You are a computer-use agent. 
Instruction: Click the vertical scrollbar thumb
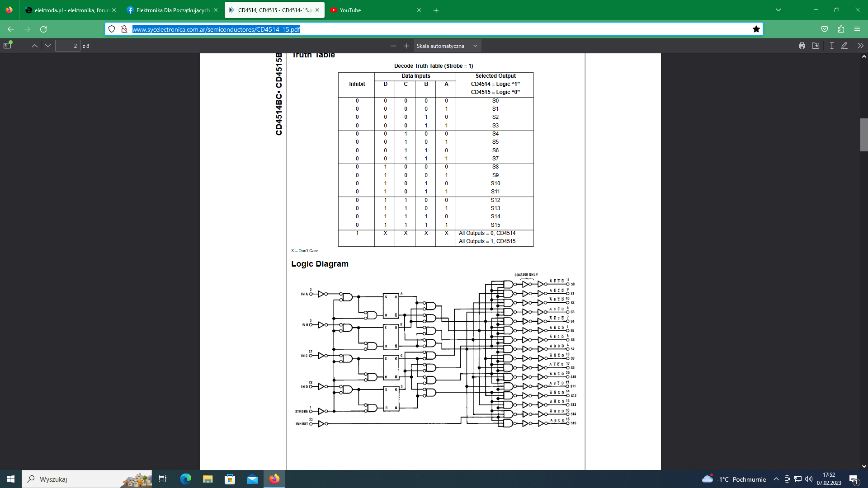(864, 135)
